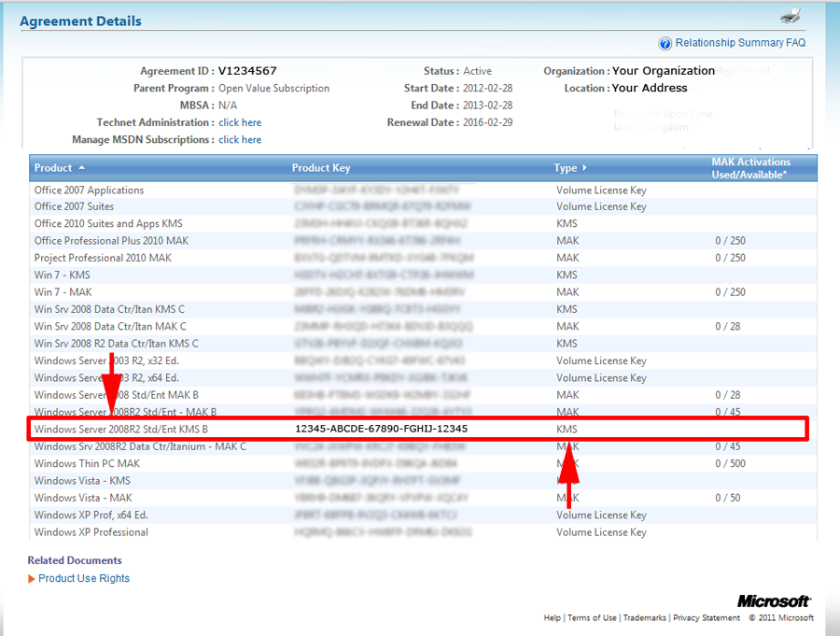The height and width of the screenshot is (636, 840).
Task: Click the question mark icon beside Relationship Summary FAQ
Action: tap(665, 42)
